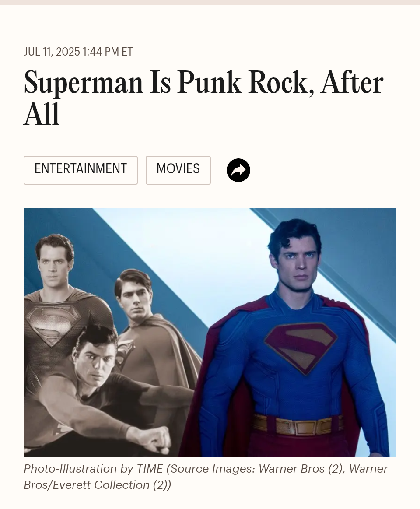The width and height of the screenshot is (420, 509).
Task: Click "Warner Bros (2)" source credit text
Action: [301, 469]
